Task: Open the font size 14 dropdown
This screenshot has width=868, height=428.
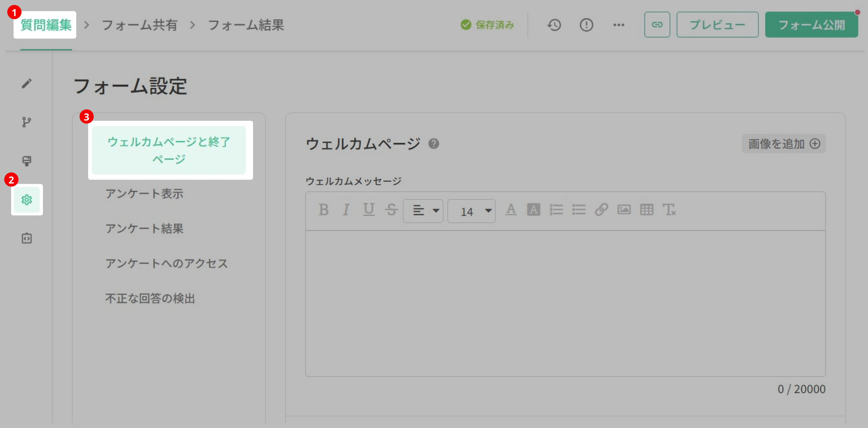Action: point(472,211)
